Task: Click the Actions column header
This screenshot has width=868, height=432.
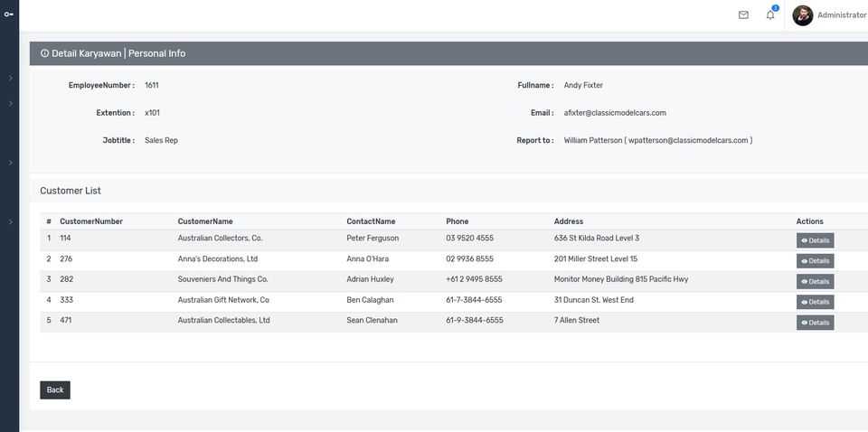Action: [x=810, y=221]
